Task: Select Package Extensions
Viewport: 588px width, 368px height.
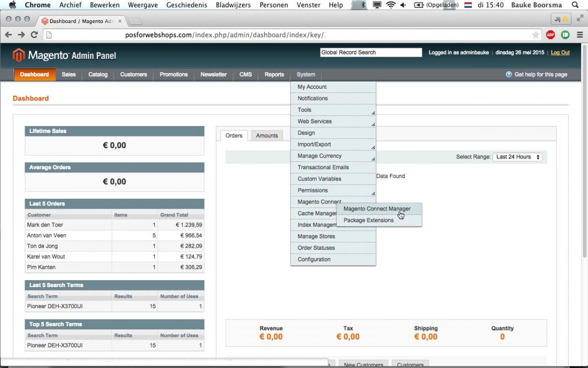Action: (x=379, y=220)
